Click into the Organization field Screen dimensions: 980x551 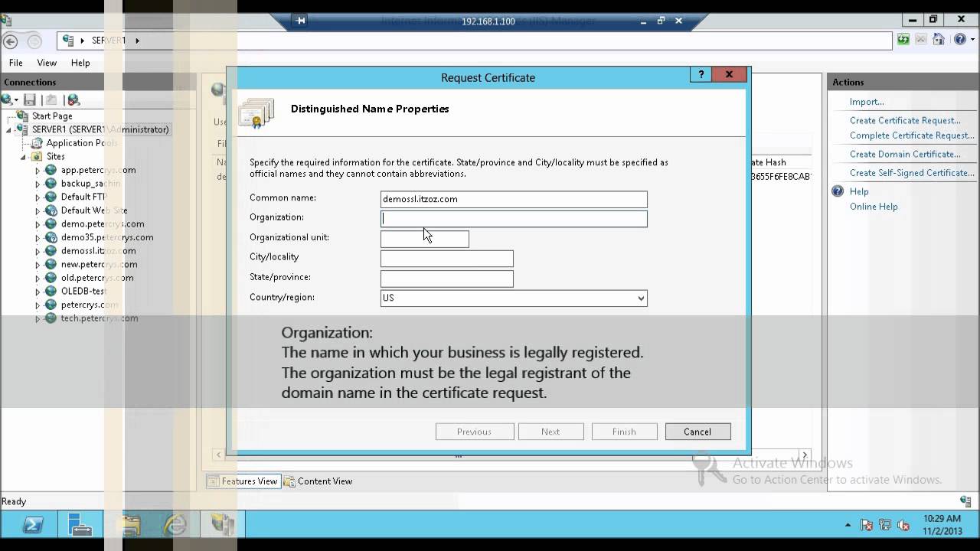coord(514,219)
